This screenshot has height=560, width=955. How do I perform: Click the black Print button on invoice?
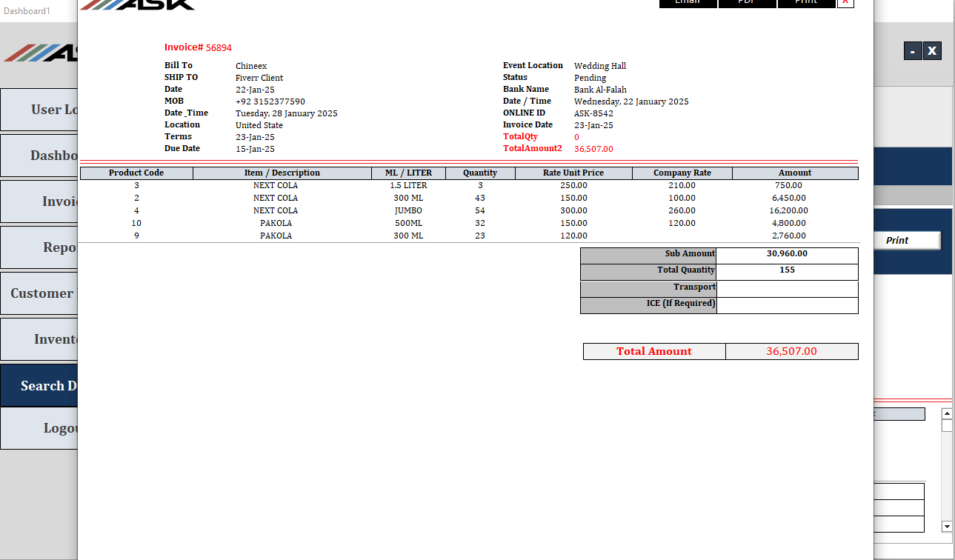click(806, 3)
